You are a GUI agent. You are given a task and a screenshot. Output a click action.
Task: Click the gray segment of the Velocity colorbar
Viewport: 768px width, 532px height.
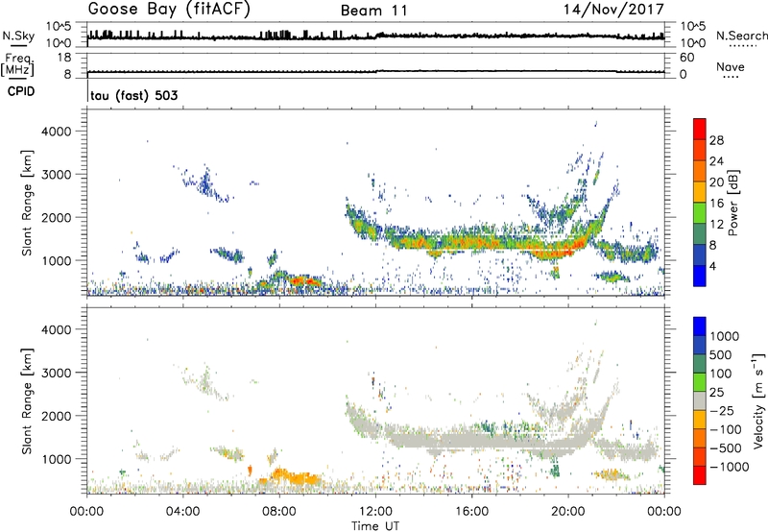tap(700, 400)
